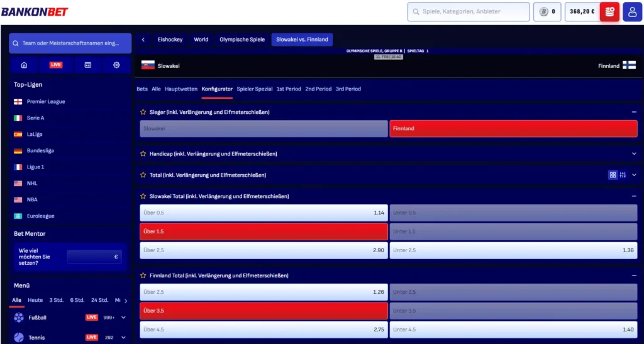Open the Hauptwetten tab

[181, 89]
